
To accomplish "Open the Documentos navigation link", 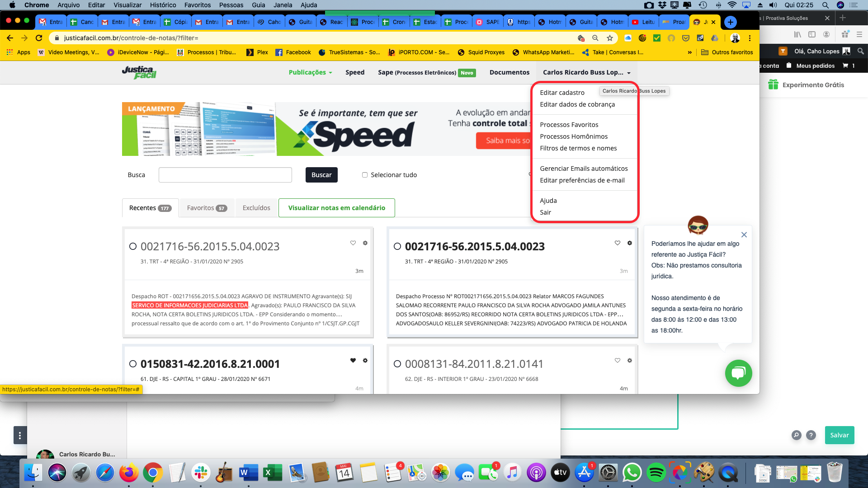I will point(509,72).
